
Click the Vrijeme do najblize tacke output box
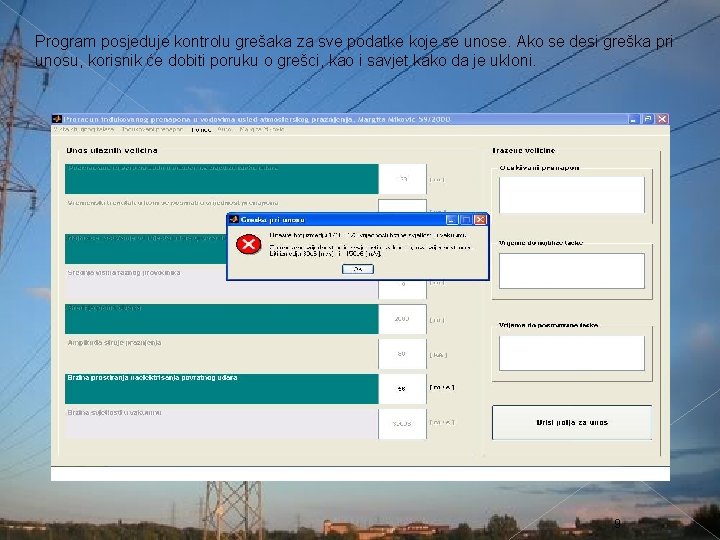pos(572,271)
